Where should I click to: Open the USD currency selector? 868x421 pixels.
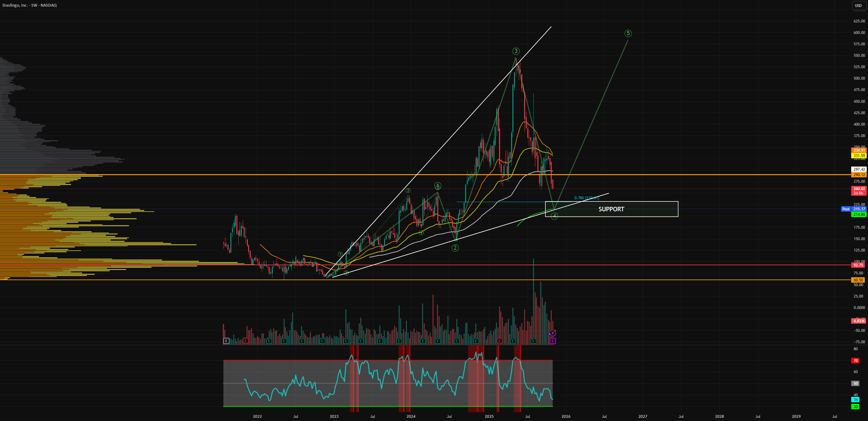coord(858,5)
